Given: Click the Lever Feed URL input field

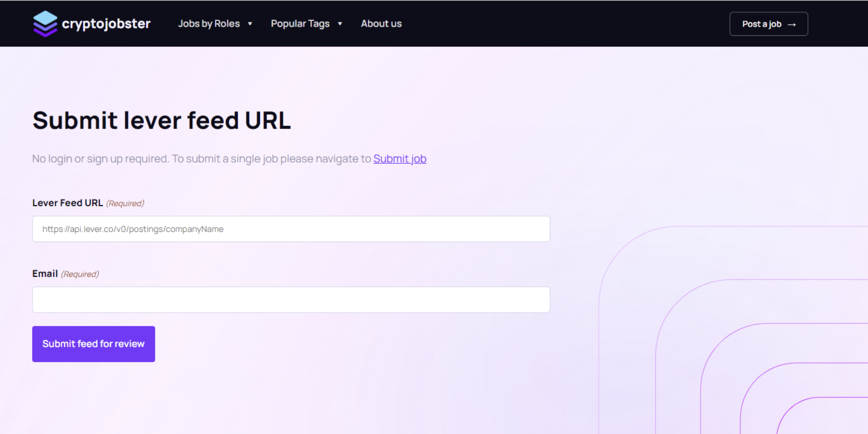Looking at the screenshot, I should pos(291,229).
